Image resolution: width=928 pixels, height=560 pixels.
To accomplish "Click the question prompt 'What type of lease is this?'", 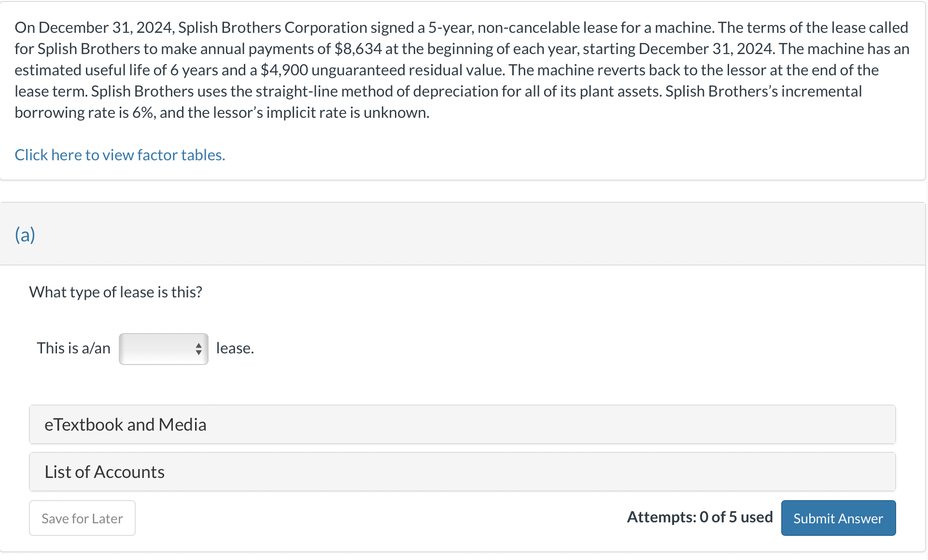I will pos(115,292).
